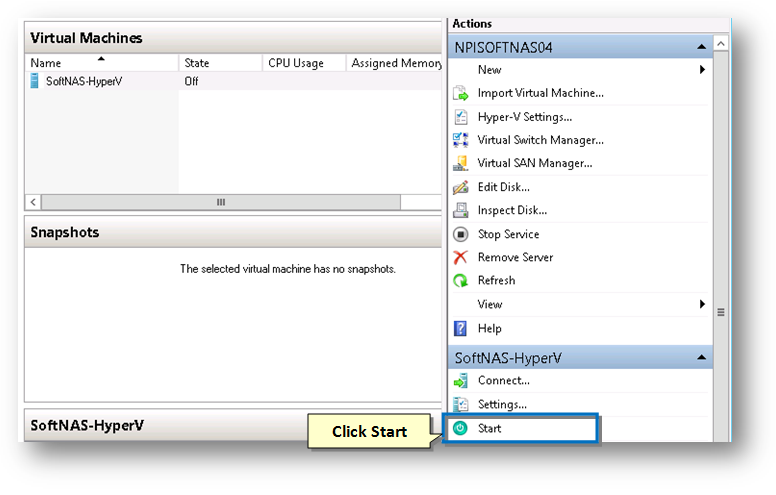Screen dimensions: 776x495
Task: Click the Actions pane scroll-up arrow
Action: tap(721, 44)
